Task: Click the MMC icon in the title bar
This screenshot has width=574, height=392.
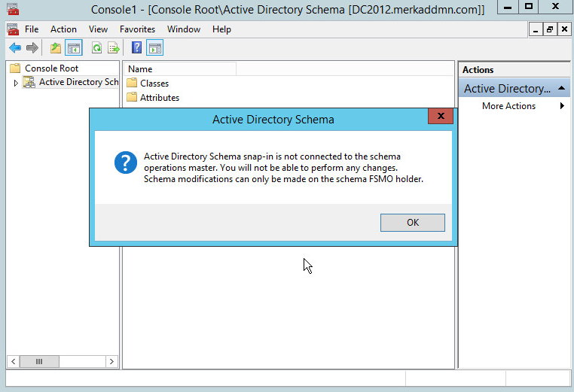Action: [x=13, y=9]
